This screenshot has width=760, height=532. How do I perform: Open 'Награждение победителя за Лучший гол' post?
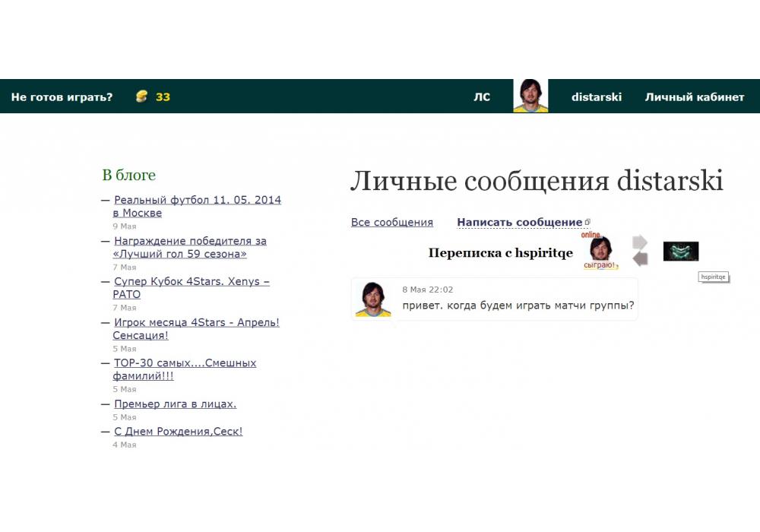190,241
